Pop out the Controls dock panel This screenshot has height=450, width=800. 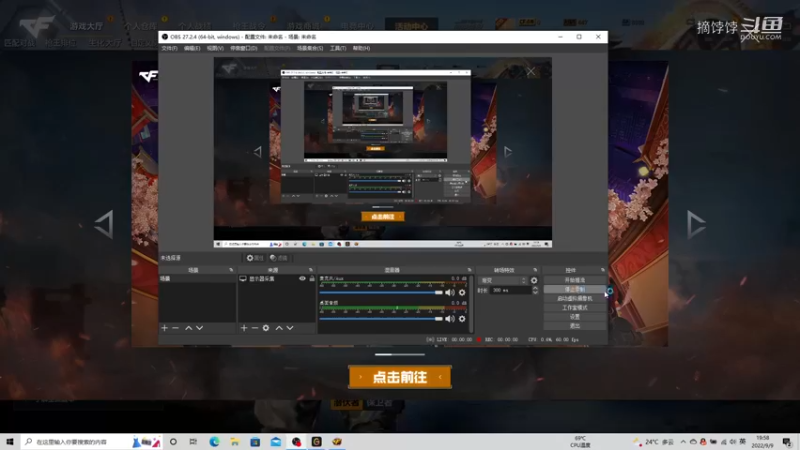[x=603, y=270]
